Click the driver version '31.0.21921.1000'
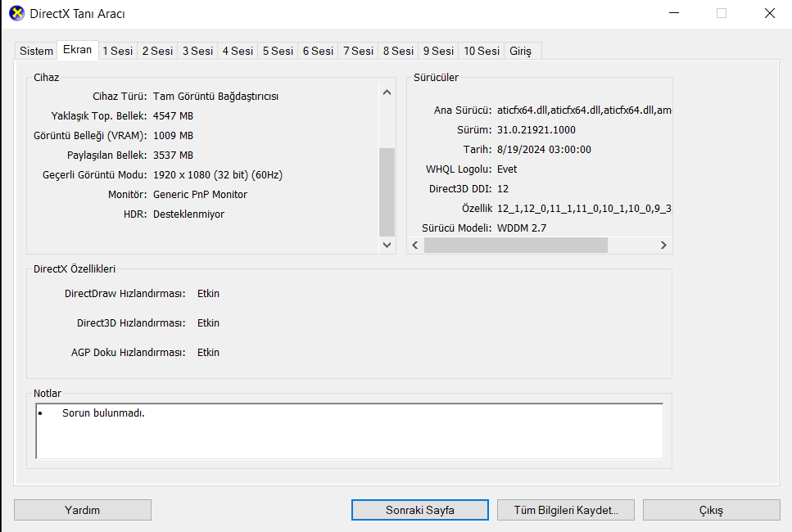This screenshot has width=792, height=532. tap(536, 129)
